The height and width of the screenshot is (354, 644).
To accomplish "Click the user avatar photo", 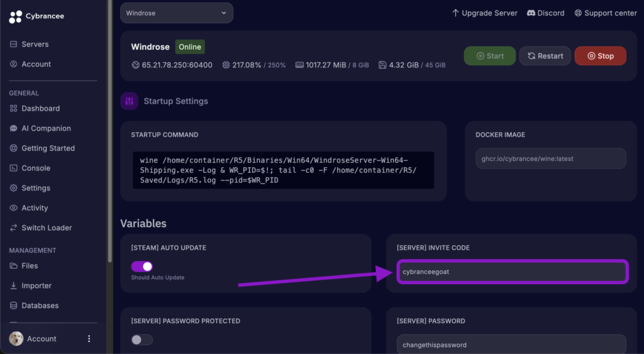I will pos(16,339).
